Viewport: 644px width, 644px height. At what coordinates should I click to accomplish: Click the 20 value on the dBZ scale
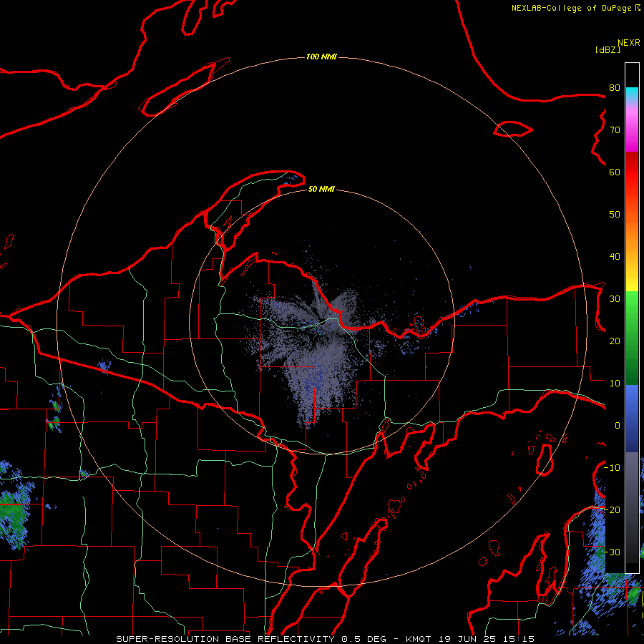(615, 341)
